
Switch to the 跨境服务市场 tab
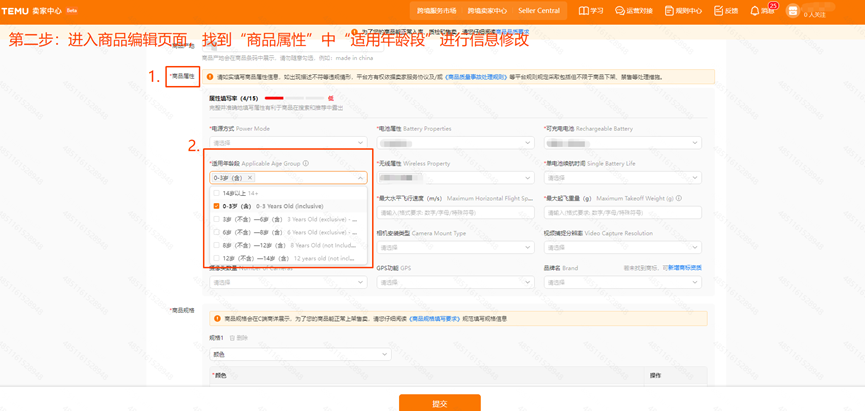point(436,11)
